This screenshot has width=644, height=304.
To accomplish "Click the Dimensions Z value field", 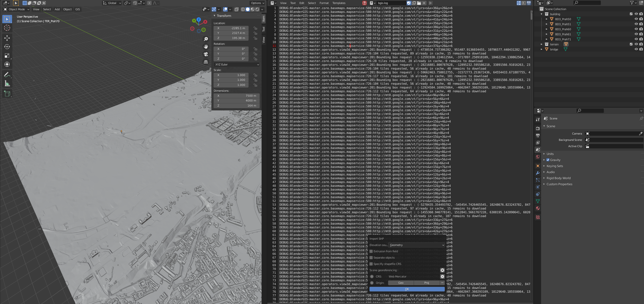I will click(x=237, y=106).
